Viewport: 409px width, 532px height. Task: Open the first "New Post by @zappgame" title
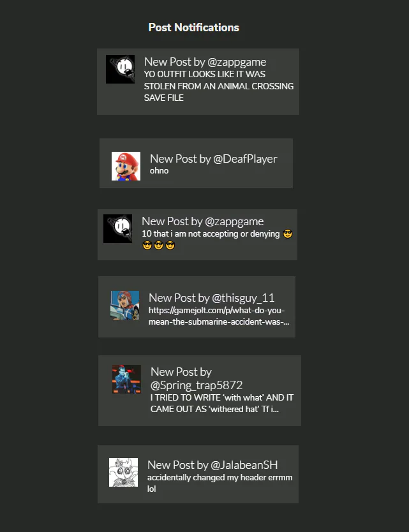click(205, 62)
